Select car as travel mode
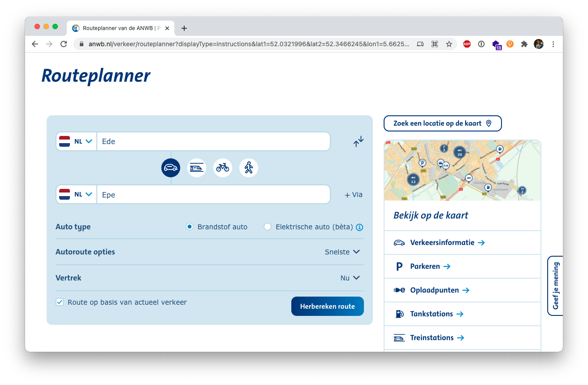 coord(171,168)
